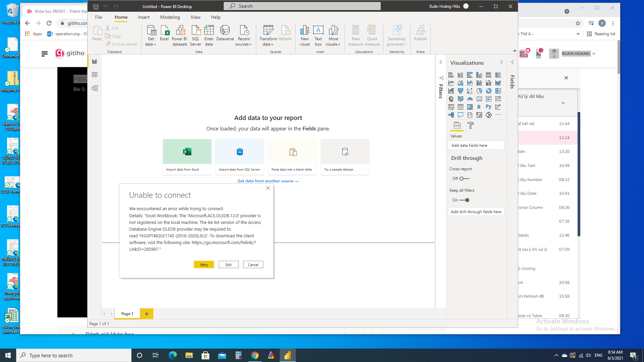Screen dimensions: 644x362
Task: Open the Get data dropdown
Action: [151, 44]
